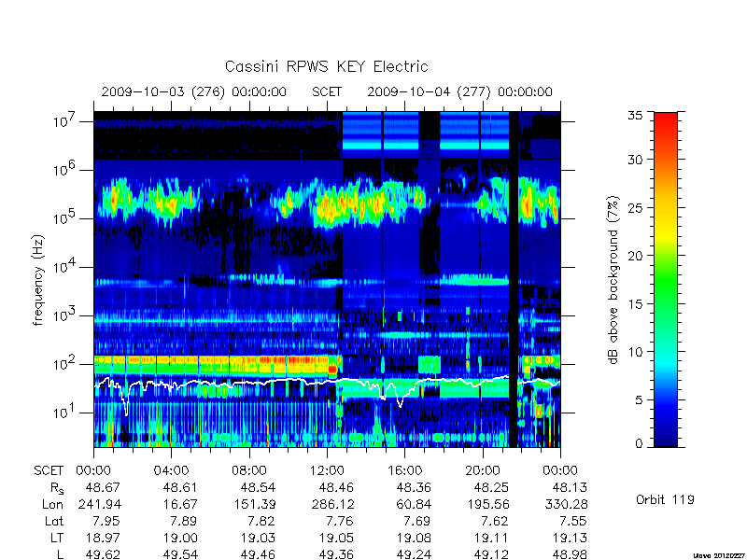The width and height of the screenshot is (747, 560).
Task: Click the 'Lat' row header
Action: click(x=54, y=521)
